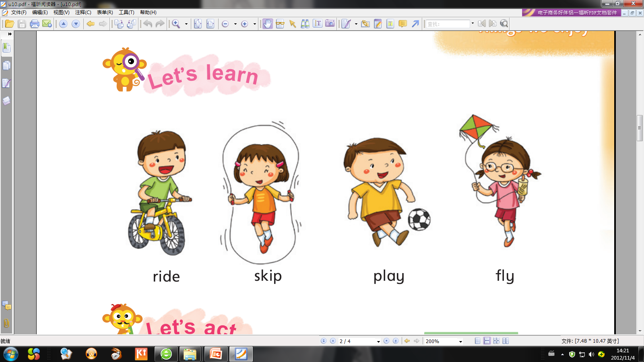Viewport: 644px width, 362px height.
Task: Open the 工具(T) menu
Action: click(126, 12)
